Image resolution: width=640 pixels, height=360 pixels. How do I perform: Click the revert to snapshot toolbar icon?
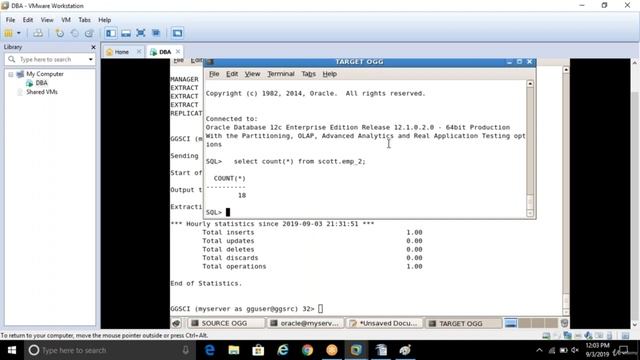(74, 33)
